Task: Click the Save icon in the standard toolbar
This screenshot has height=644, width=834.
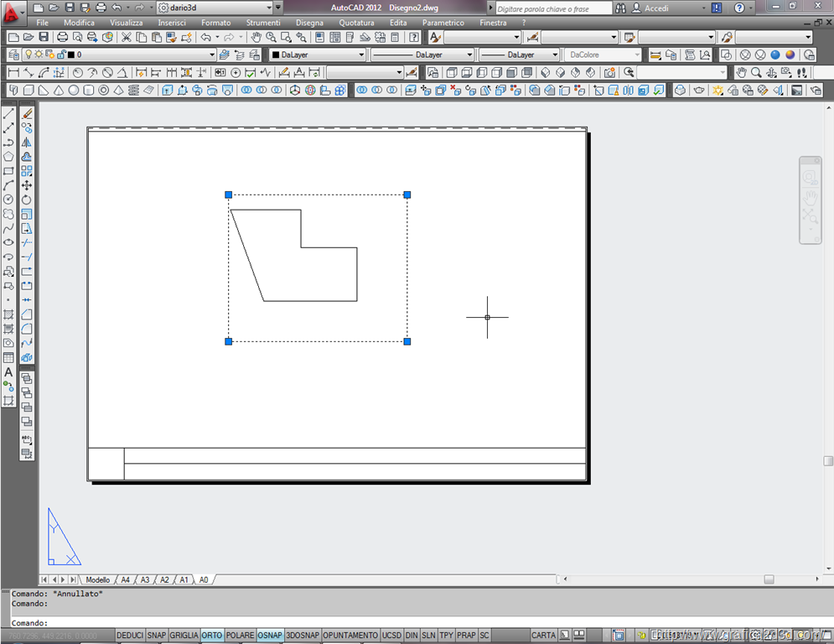Action: (x=43, y=38)
